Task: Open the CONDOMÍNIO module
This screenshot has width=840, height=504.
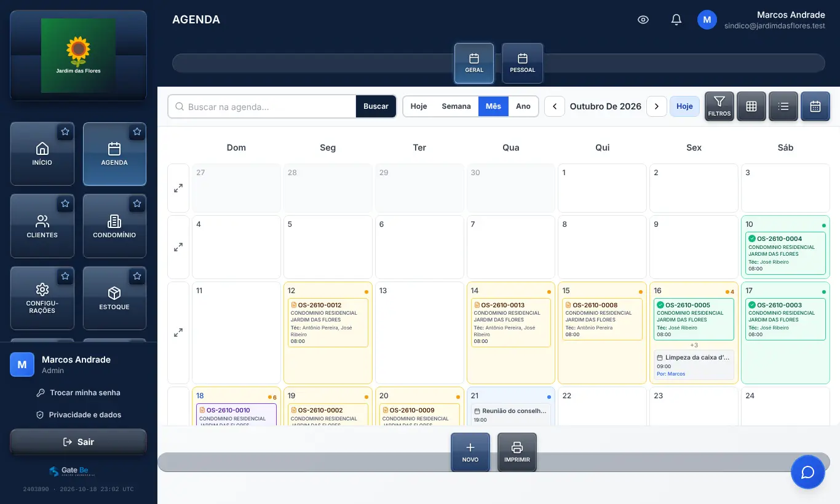Action: point(114,226)
